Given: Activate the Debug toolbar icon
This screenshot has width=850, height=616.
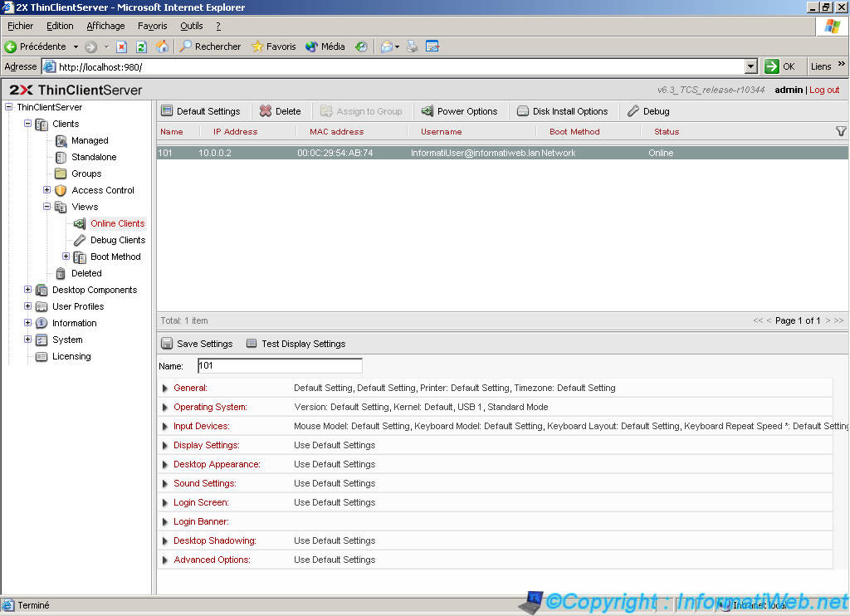Looking at the screenshot, I should click(x=648, y=110).
